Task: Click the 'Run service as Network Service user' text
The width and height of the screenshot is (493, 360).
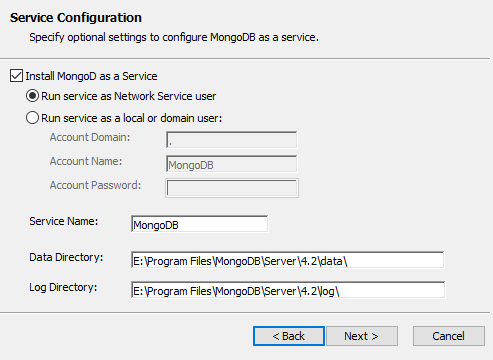Action: click(x=129, y=96)
